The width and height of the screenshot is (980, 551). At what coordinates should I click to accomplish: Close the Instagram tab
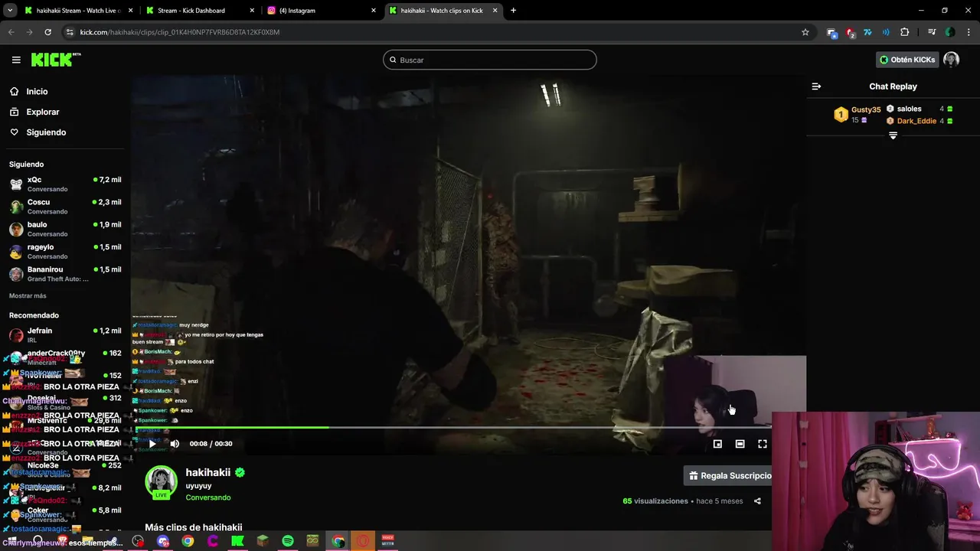374,11
